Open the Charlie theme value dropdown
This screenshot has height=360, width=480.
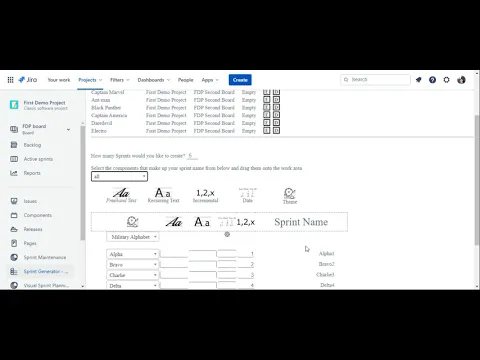[x=133, y=275]
